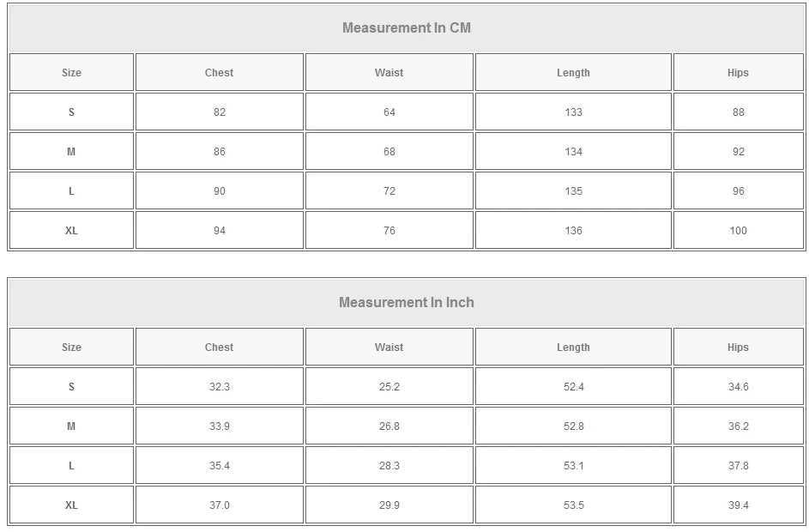Click hips value 92 for size M
Screen dimensions: 809x532
(x=739, y=152)
